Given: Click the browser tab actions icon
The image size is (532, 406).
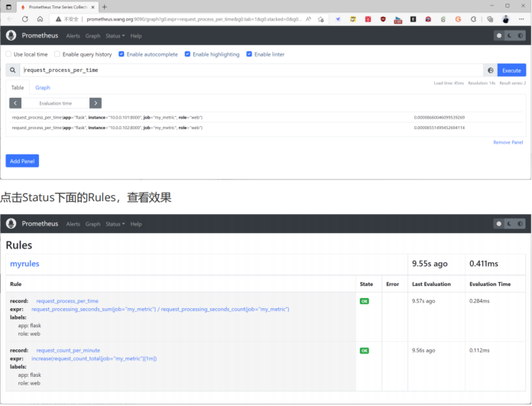Looking at the screenshot, I should tap(9, 7).
